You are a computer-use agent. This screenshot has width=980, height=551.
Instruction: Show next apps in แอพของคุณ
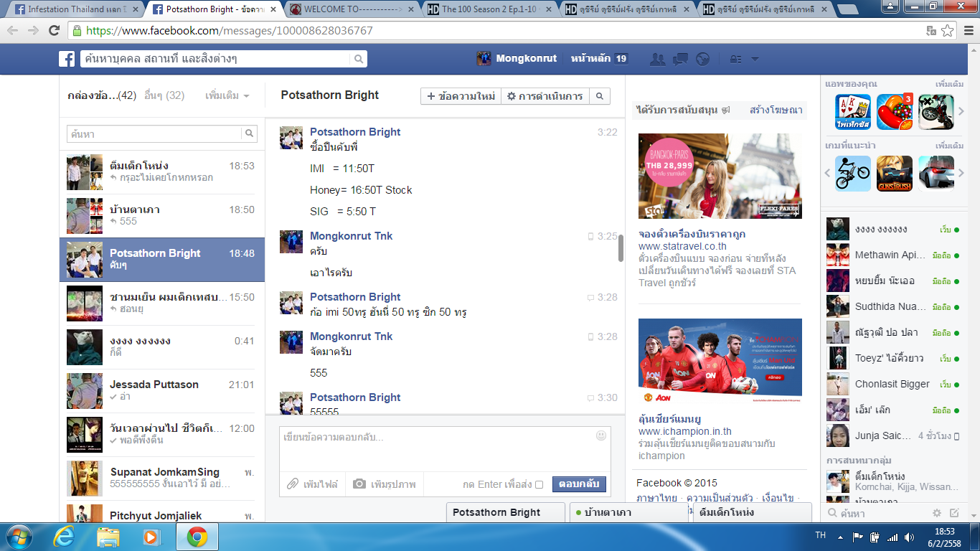962,112
